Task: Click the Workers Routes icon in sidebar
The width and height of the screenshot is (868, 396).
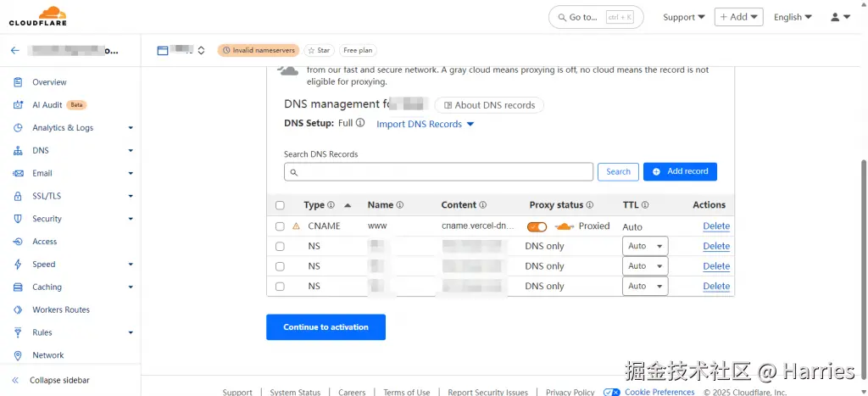Action: click(x=19, y=310)
